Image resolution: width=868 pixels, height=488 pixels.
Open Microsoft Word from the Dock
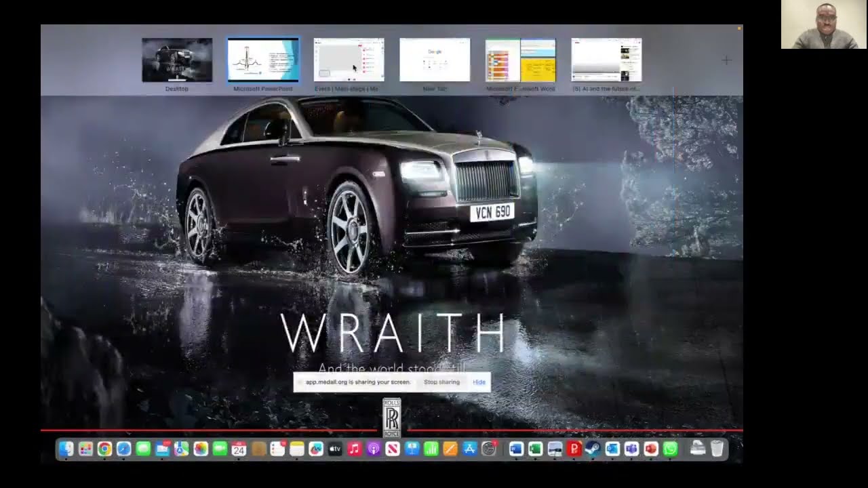(x=516, y=449)
